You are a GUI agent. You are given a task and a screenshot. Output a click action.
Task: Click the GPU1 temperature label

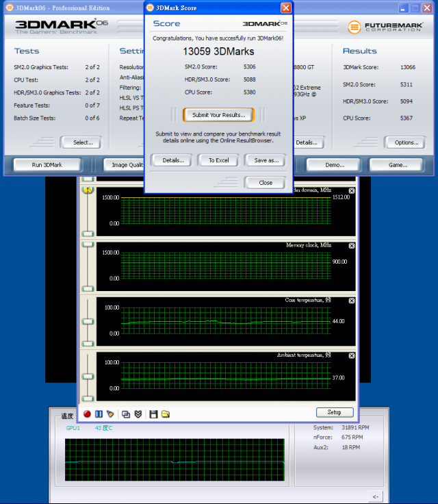click(73, 428)
